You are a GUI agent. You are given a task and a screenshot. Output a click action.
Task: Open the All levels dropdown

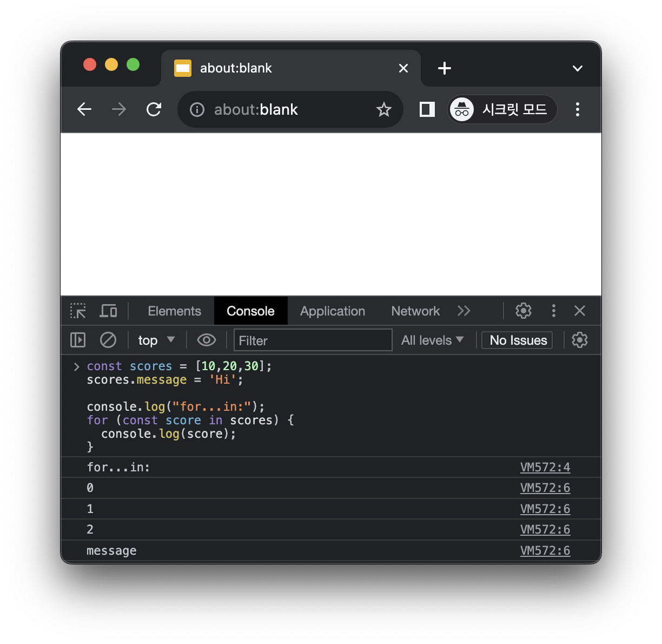[x=433, y=340]
